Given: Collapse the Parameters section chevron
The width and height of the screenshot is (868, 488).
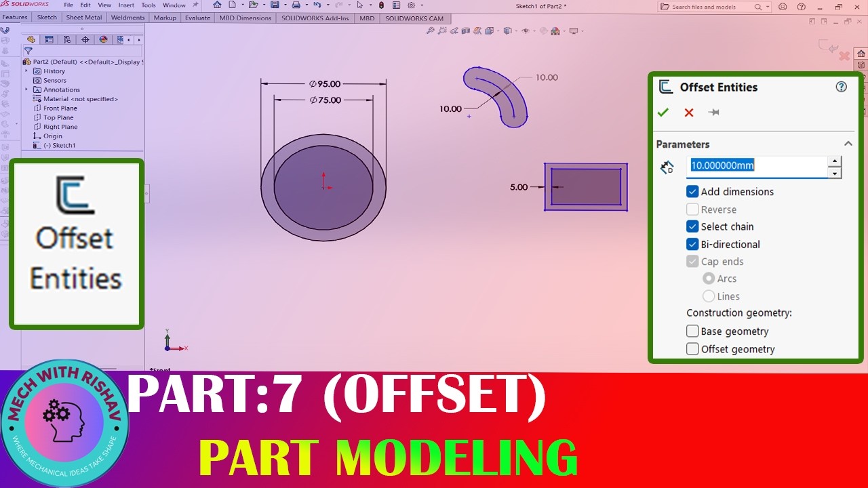Looking at the screenshot, I should click(848, 144).
